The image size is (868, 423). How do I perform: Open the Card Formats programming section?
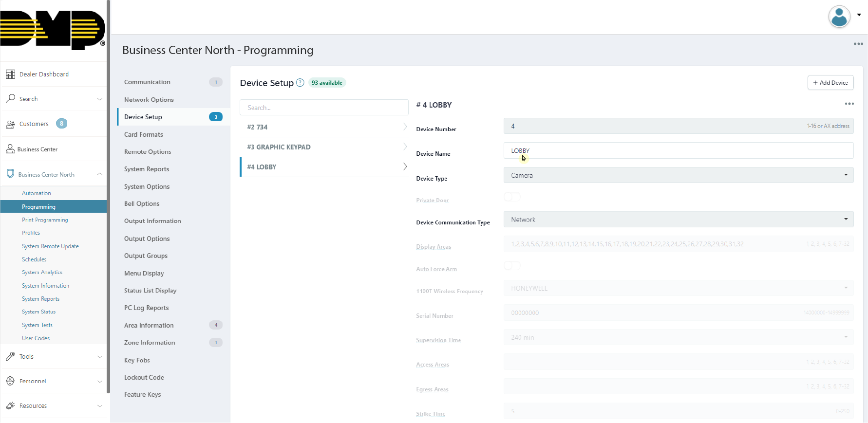(x=144, y=134)
